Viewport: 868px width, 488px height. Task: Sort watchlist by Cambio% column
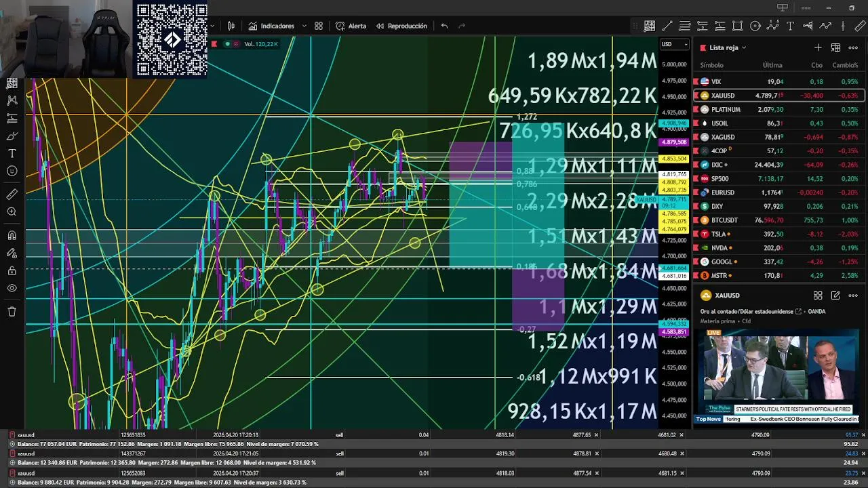click(845, 65)
